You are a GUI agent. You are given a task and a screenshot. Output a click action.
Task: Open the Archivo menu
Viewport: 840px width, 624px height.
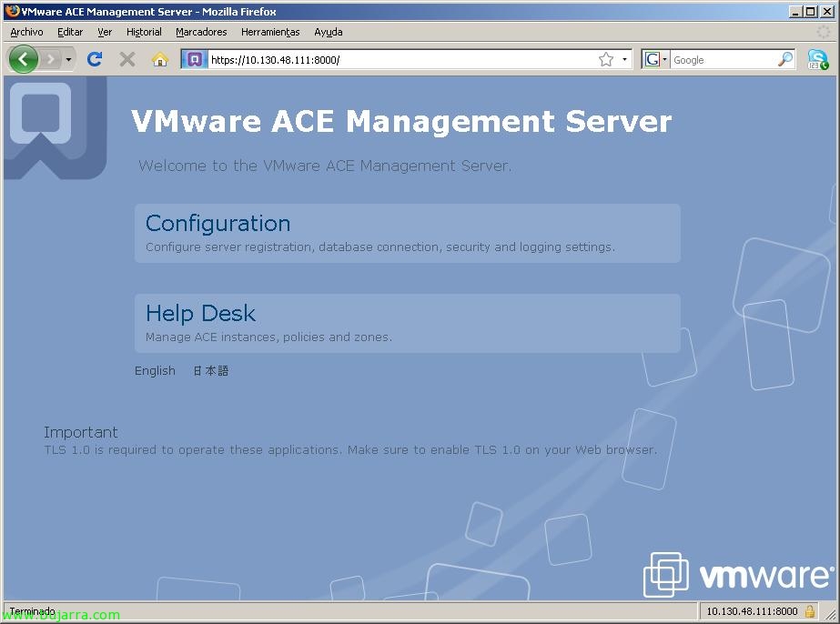(x=26, y=32)
